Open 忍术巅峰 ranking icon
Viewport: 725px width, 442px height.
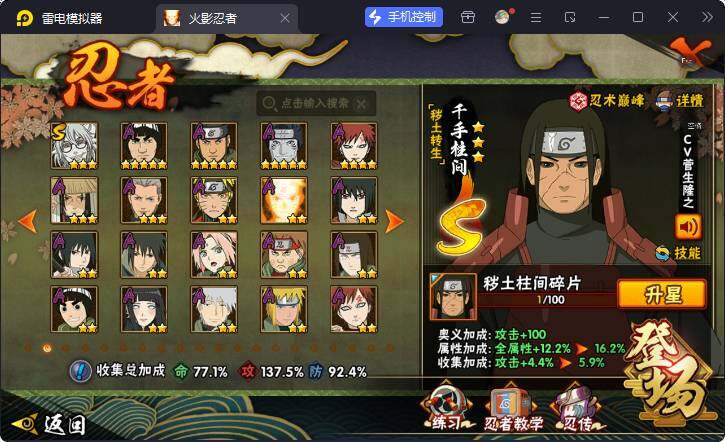[x=606, y=100]
